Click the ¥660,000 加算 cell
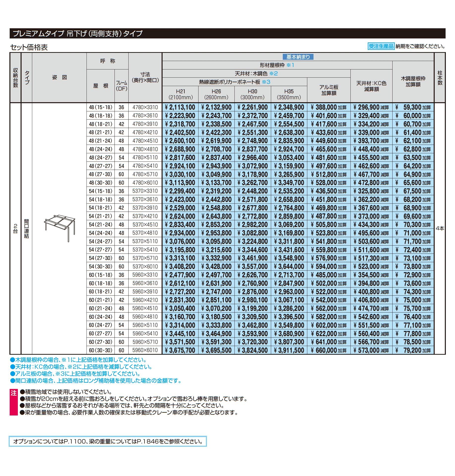The height and width of the screenshot is (476, 455). 329,350
